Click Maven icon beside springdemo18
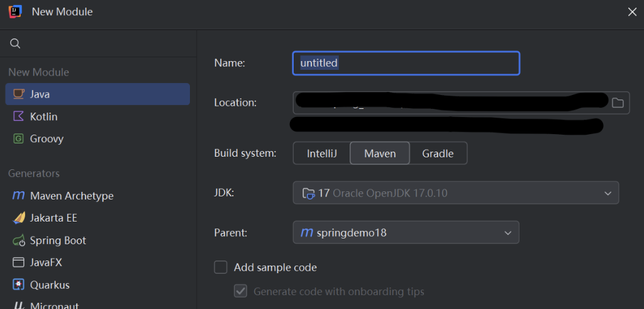The height and width of the screenshot is (309, 644). (307, 233)
